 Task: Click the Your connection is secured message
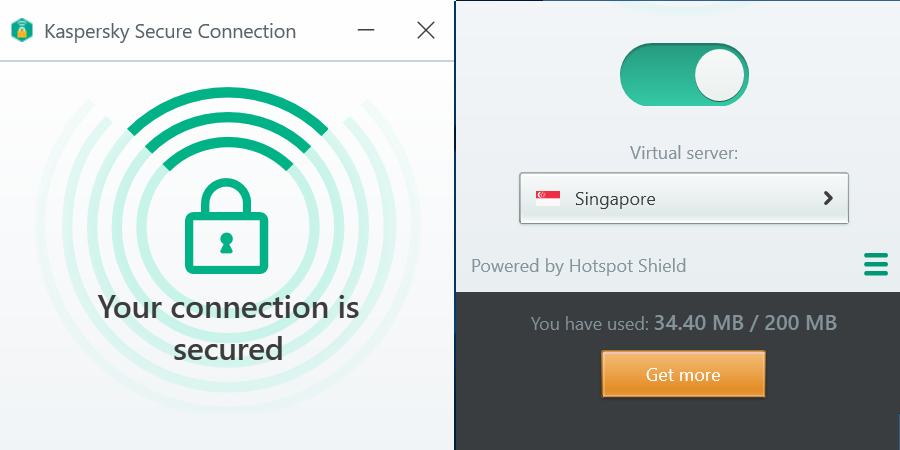228,327
